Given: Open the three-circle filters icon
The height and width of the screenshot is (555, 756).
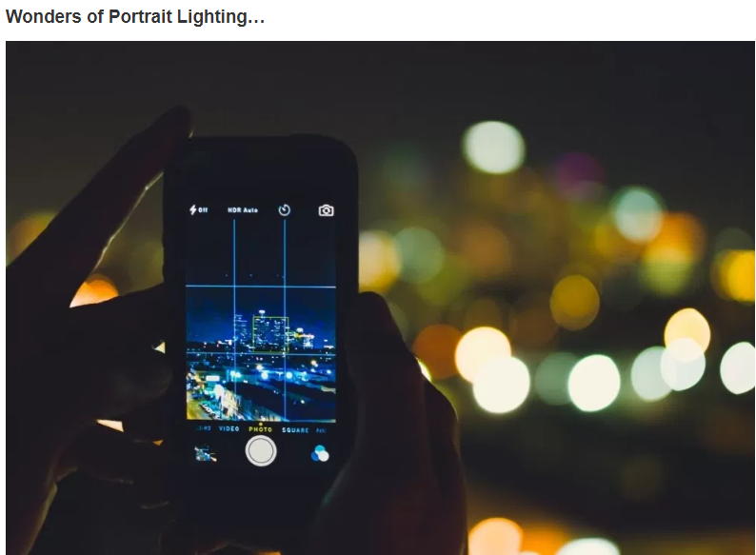Looking at the screenshot, I should (320, 454).
